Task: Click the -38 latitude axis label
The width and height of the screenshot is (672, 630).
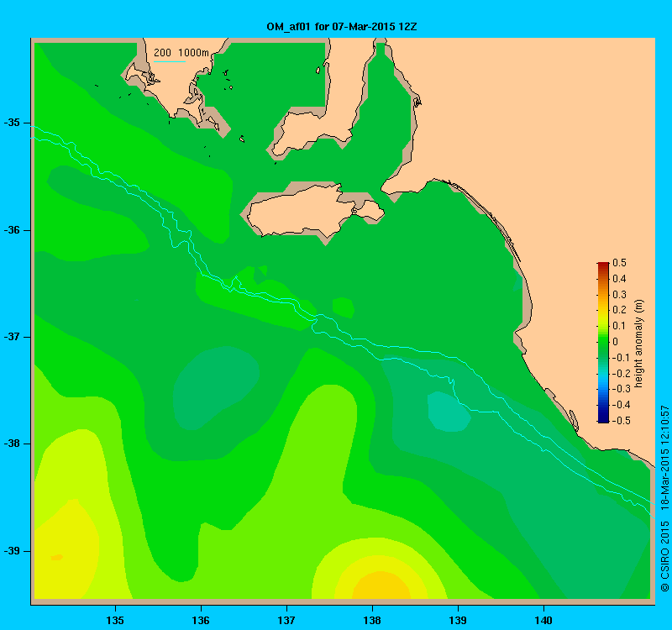Action: tap(12, 444)
